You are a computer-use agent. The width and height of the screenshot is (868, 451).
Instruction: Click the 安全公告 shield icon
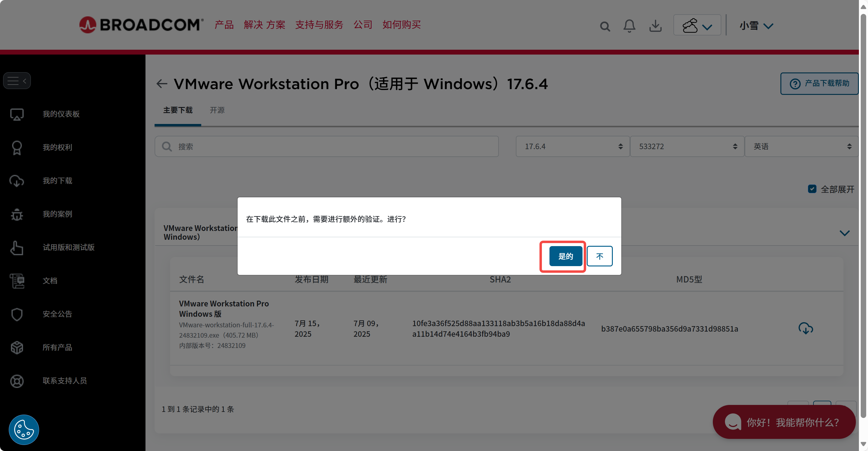[x=17, y=314]
